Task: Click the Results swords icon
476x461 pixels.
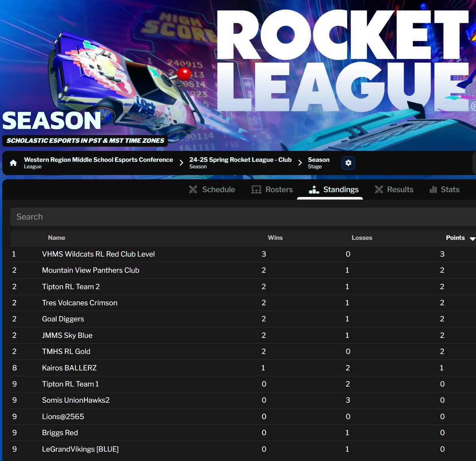Action: 379,189
